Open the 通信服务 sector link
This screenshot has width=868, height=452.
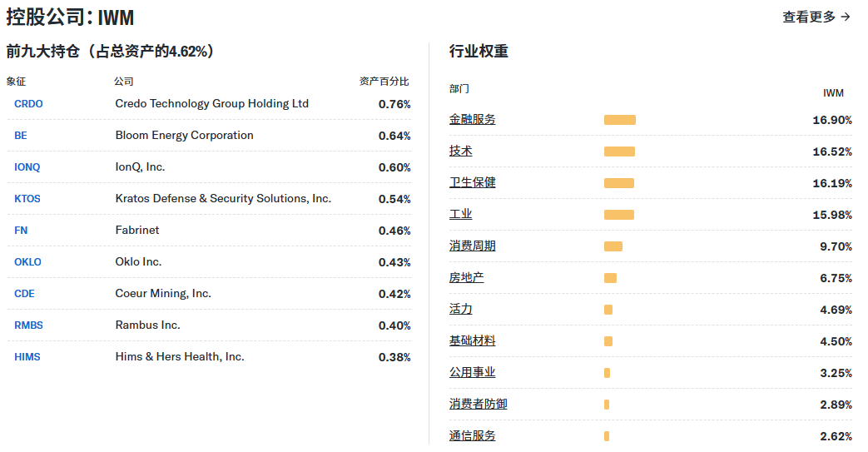tap(472, 436)
